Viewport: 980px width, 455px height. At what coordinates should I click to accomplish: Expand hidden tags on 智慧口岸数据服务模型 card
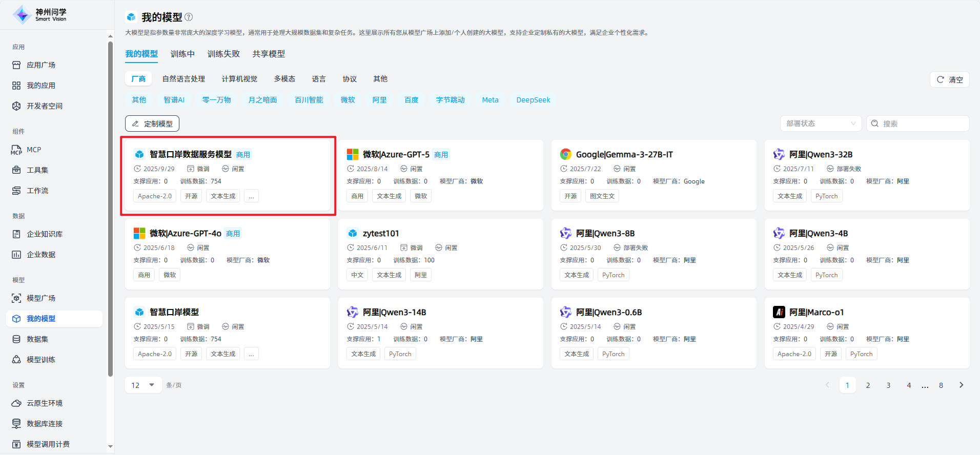251,196
